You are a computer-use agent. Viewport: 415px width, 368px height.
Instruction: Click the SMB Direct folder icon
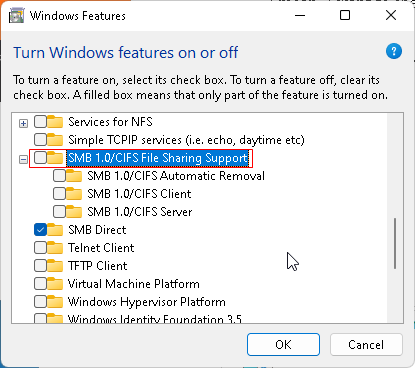pyautogui.click(x=55, y=230)
